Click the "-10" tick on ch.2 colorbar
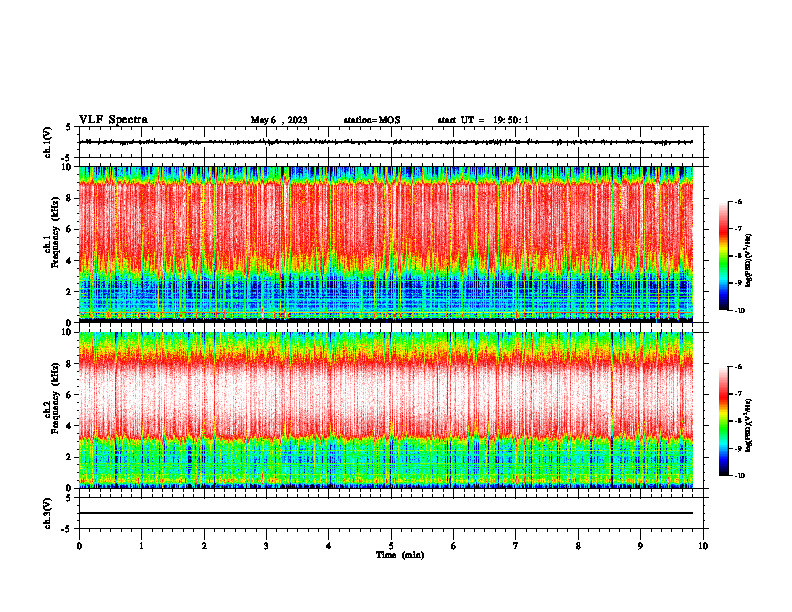The width and height of the screenshot is (792, 612). [739, 476]
